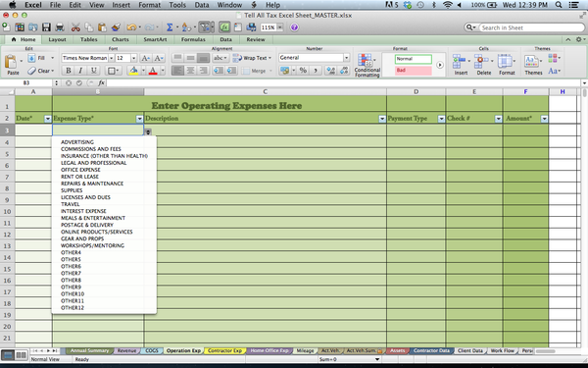Expand the Wrap Text dropdown
Screen dimensions: 588x368
[x=269, y=58]
